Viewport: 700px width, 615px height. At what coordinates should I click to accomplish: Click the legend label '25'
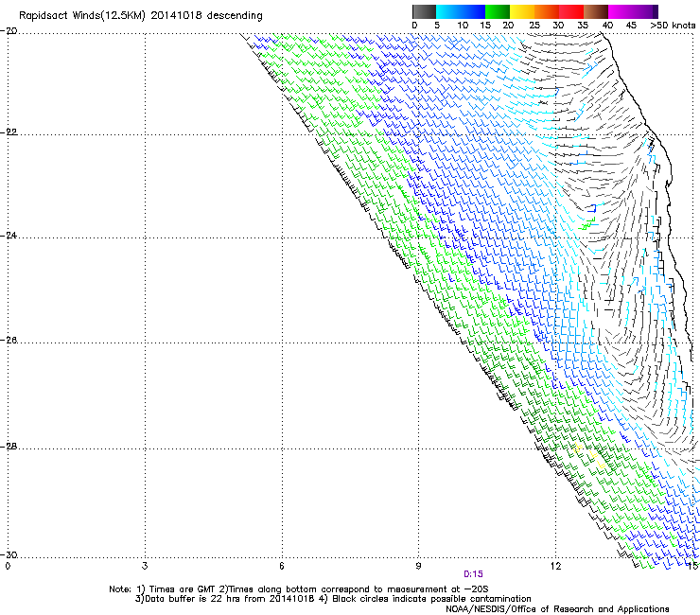[x=534, y=26]
